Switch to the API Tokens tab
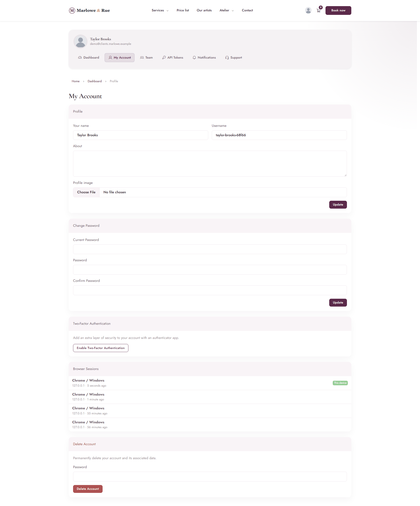Screen dimensions: 420x506 pyautogui.click(x=173, y=58)
